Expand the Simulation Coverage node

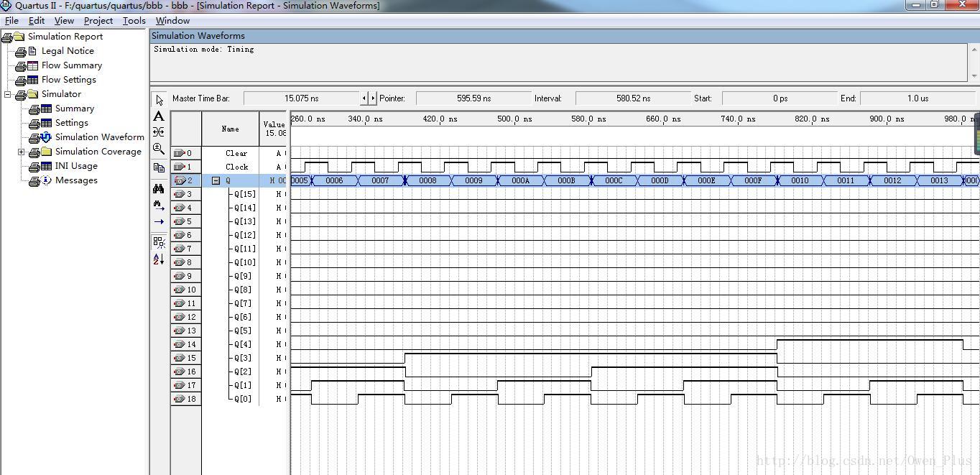tap(21, 152)
